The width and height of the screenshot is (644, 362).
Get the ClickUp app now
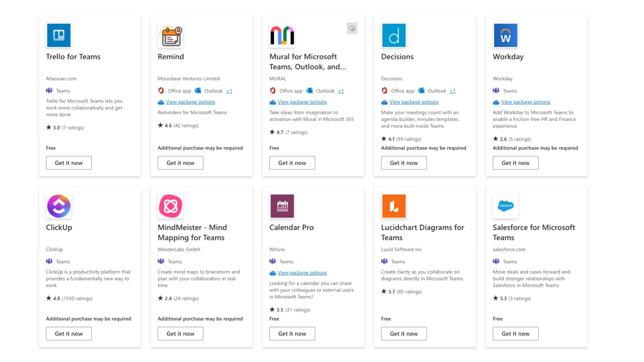pyautogui.click(x=69, y=334)
